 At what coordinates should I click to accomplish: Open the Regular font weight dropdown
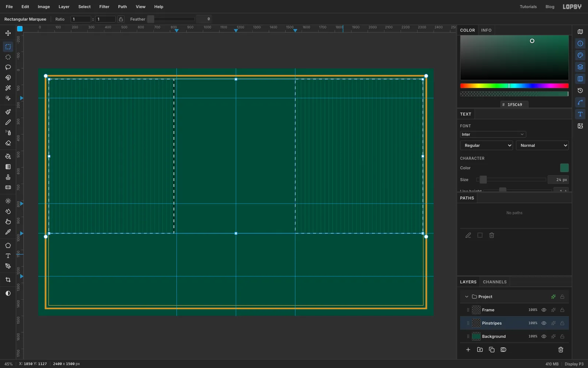pyautogui.click(x=486, y=145)
